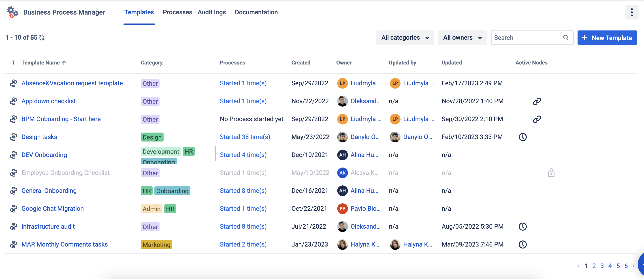Click the clock icon in MAR Monthly Comments row
The image size is (644, 279).
[522, 245]
